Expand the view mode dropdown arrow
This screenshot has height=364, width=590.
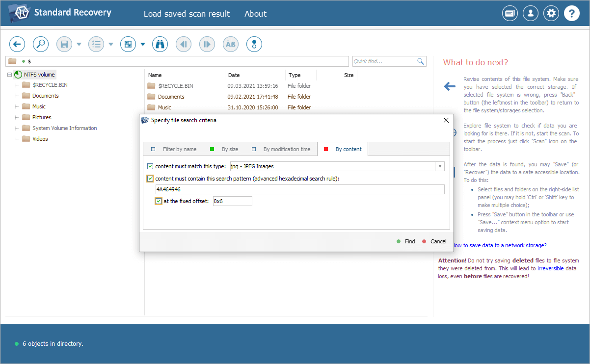[143, 44]
